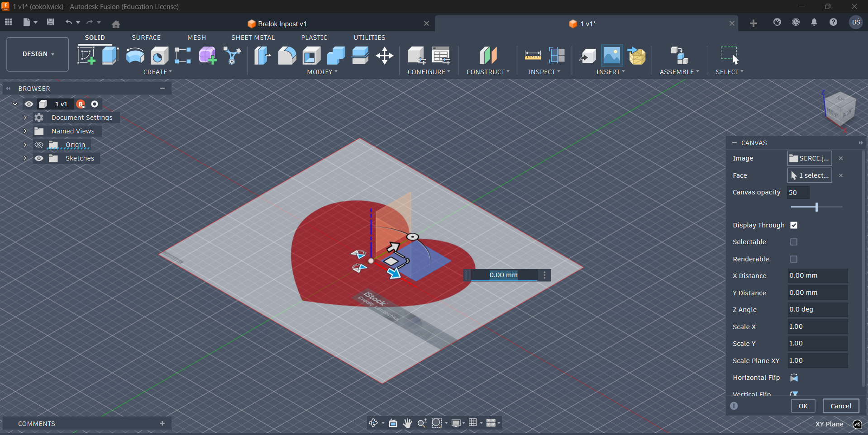Adjust the Canvas opacity slider
The width and height of the screenshot is (868, 435).
click(x=816, y=207)
